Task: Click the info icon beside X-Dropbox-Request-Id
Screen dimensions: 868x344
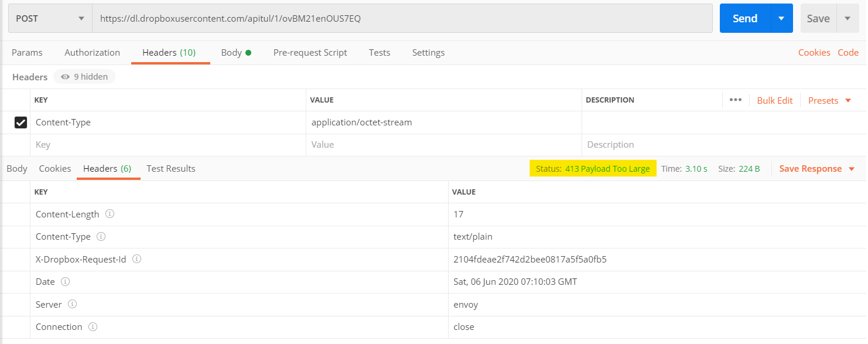Action: [x=136, y=258]
